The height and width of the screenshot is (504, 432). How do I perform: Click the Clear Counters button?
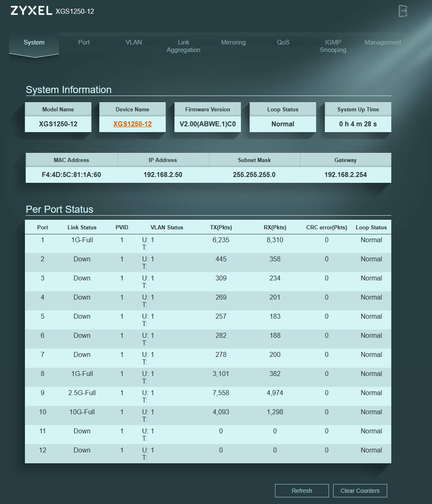coord(360,491)
